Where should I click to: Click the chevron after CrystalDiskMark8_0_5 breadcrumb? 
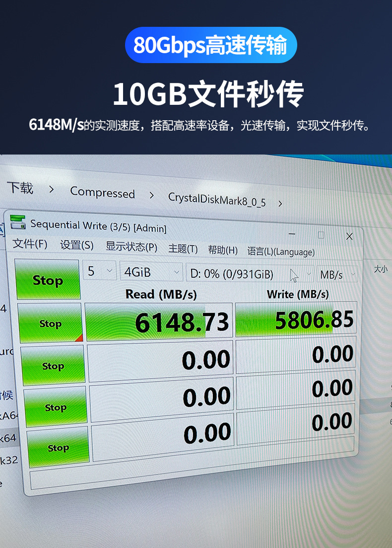(280, 203)
